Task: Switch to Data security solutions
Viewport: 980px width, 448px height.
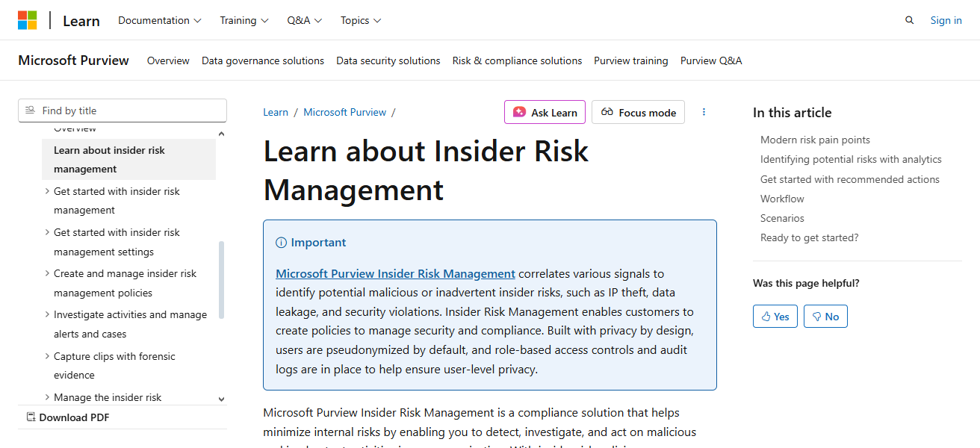Action: pyautogui.click(x=388, y=60)
